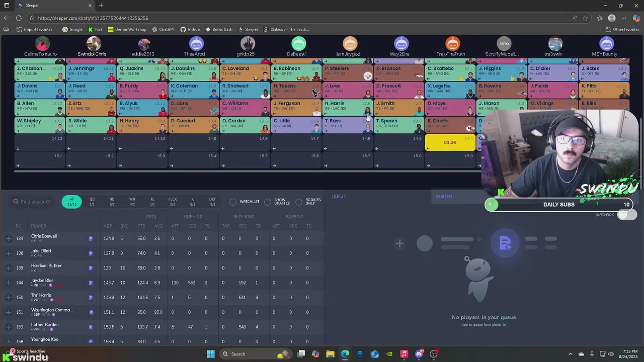The width and height of the screenshot is (644, 362).
Task: Add Tre' Harris with plus icon
Action: click(x=9, y=297)
